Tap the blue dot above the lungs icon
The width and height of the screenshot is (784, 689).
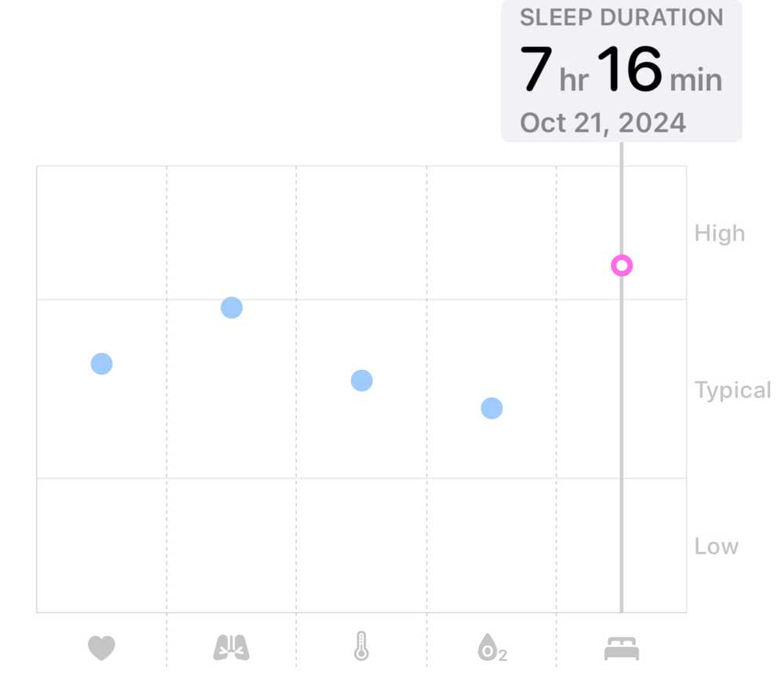tap(231, 308)
